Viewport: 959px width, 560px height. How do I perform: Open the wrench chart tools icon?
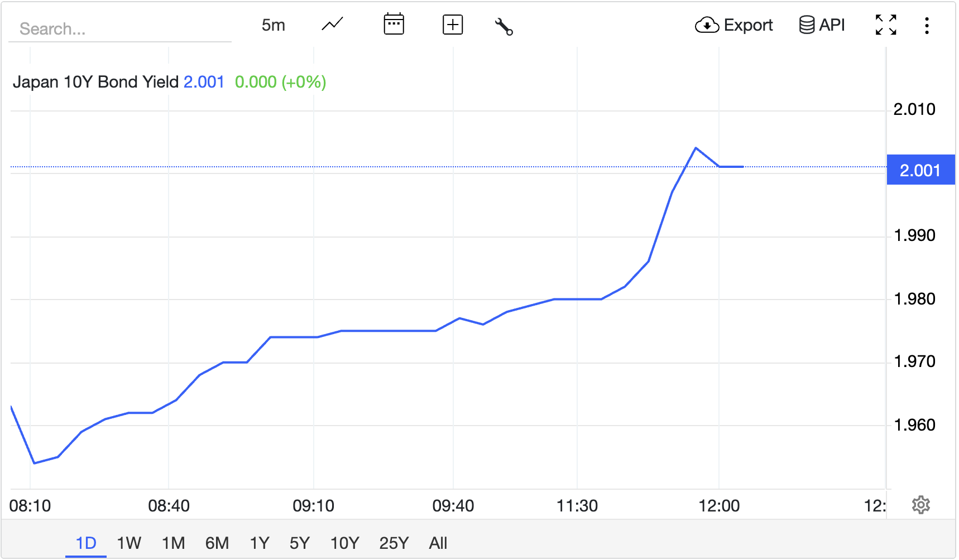click(504, 25)
